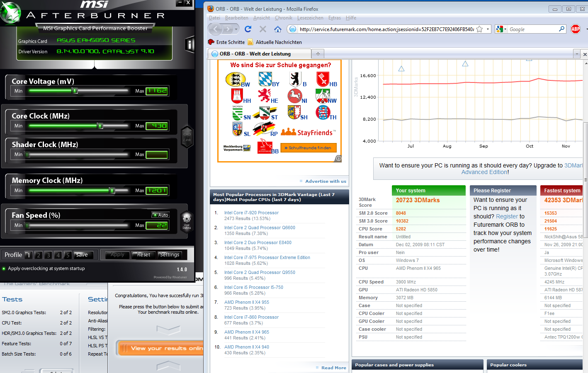Open the Ansicht menu

point(262,18)
